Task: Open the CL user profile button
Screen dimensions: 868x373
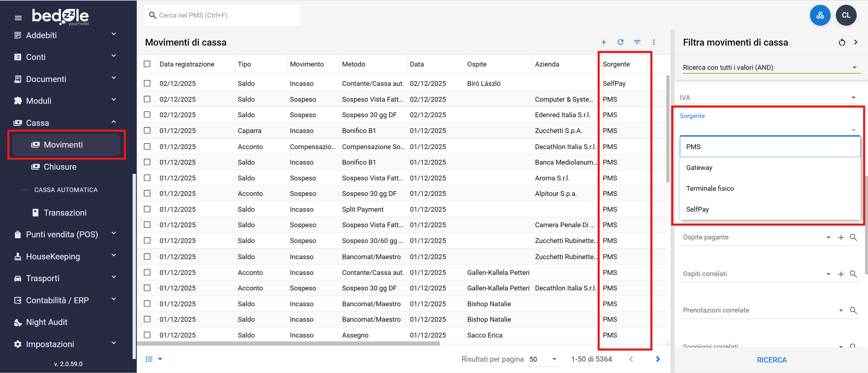Action: 846,15
